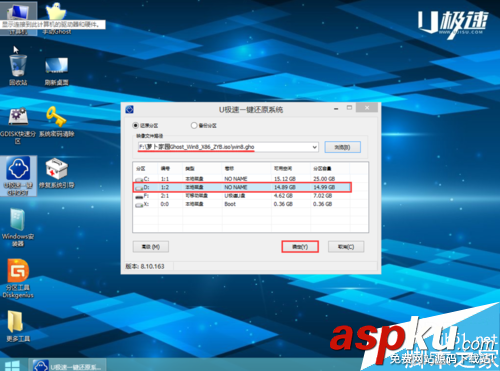Select the restore app taskbar button

click(68, 365)
